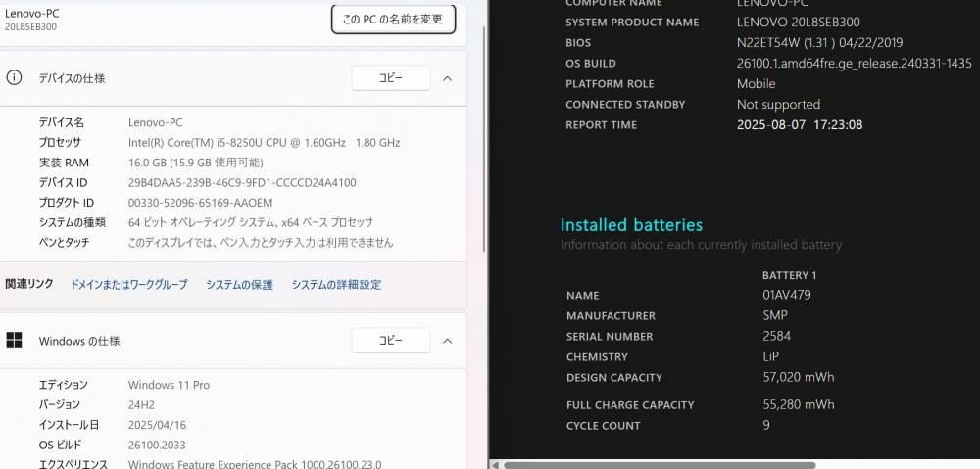The height and width of the screenshot is (469, 980).
Task: Click the Lenovo-PC header title
Action: 32,13
